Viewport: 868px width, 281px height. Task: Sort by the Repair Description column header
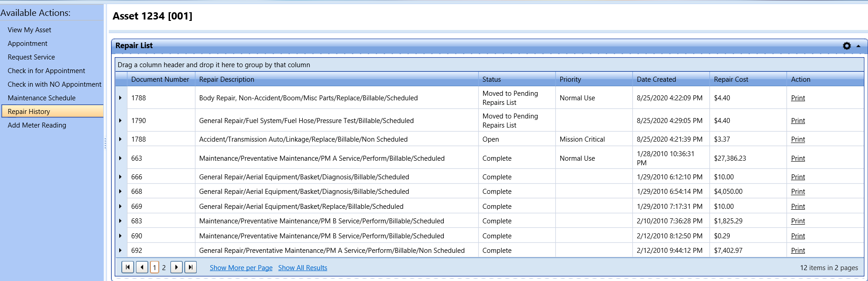pos(337,79)
